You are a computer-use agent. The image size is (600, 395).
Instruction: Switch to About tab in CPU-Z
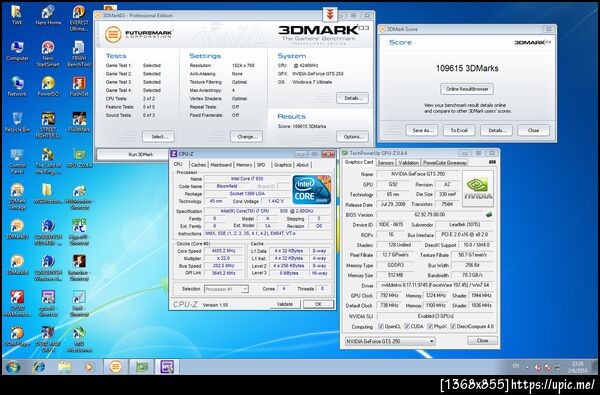pyautogui.click(x=302, y=165)
